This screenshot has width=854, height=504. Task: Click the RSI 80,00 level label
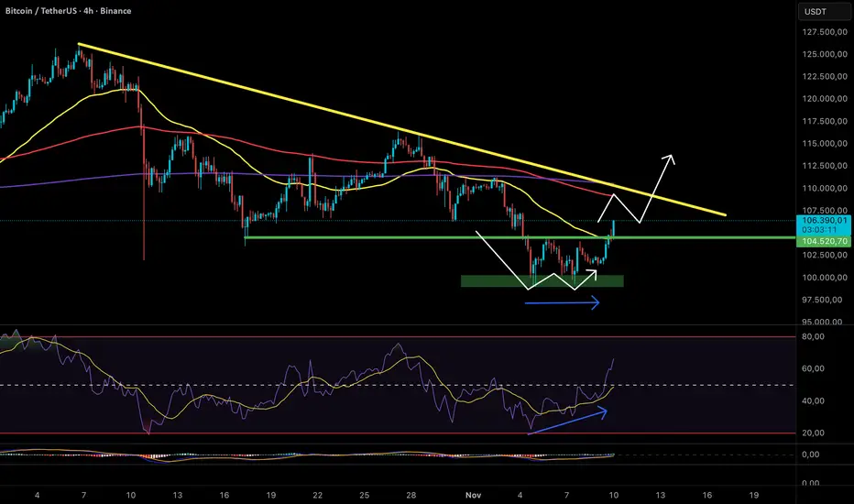pos(813,336)
